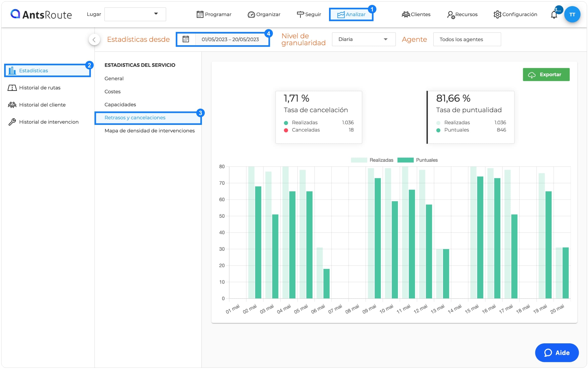Switch to the Seguir tab
This screenshot has height=369, width=588.
pyautogui.click(x=309, y=14)
